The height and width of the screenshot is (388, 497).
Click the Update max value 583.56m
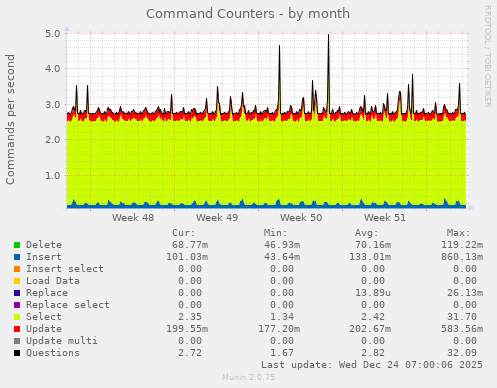click(x=462, y=329)
